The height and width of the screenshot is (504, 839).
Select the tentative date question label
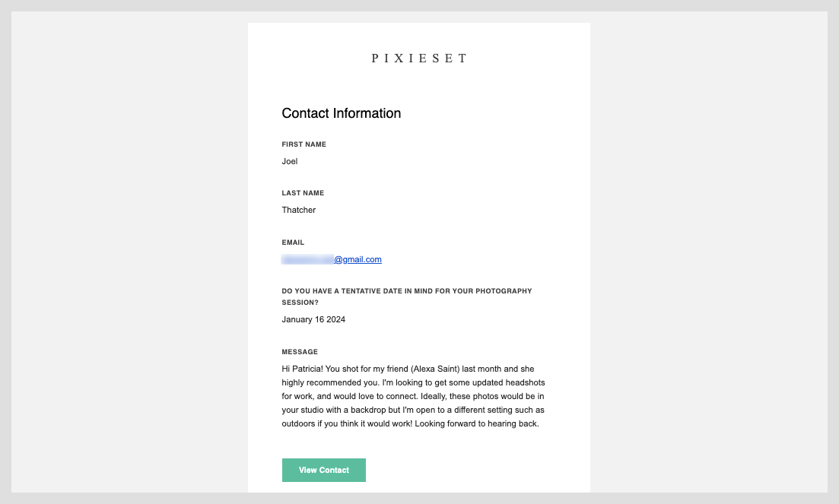click(407, 296)
